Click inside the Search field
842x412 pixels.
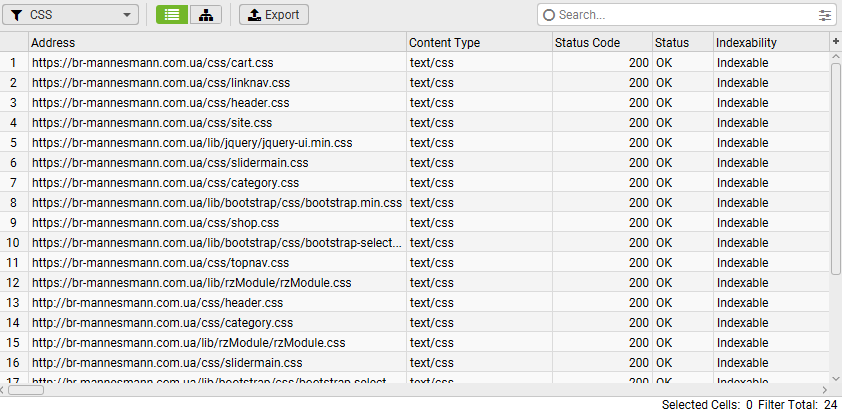click(x=680, y=15)
